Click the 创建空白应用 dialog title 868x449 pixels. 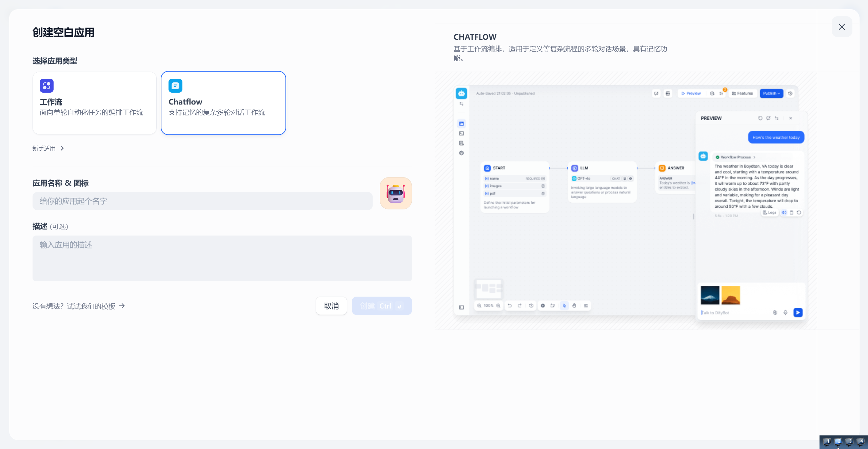[x=63, y=33]
